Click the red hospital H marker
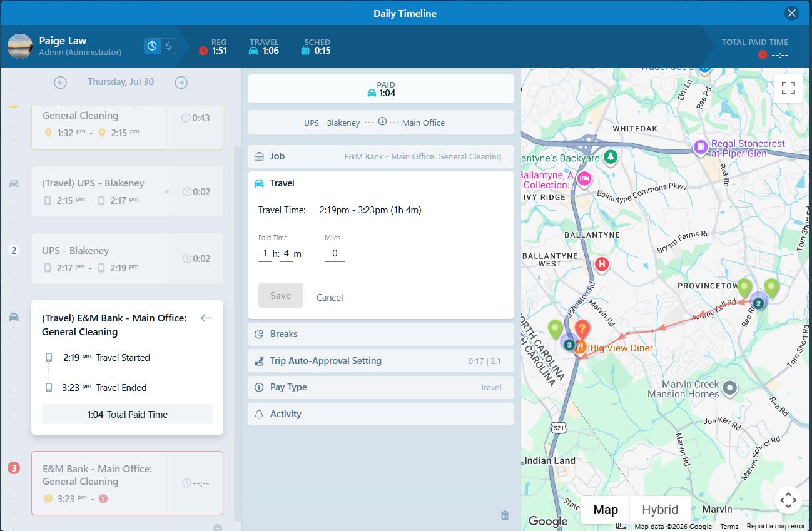This screenshot has width=812, height=531. (602, 264)
